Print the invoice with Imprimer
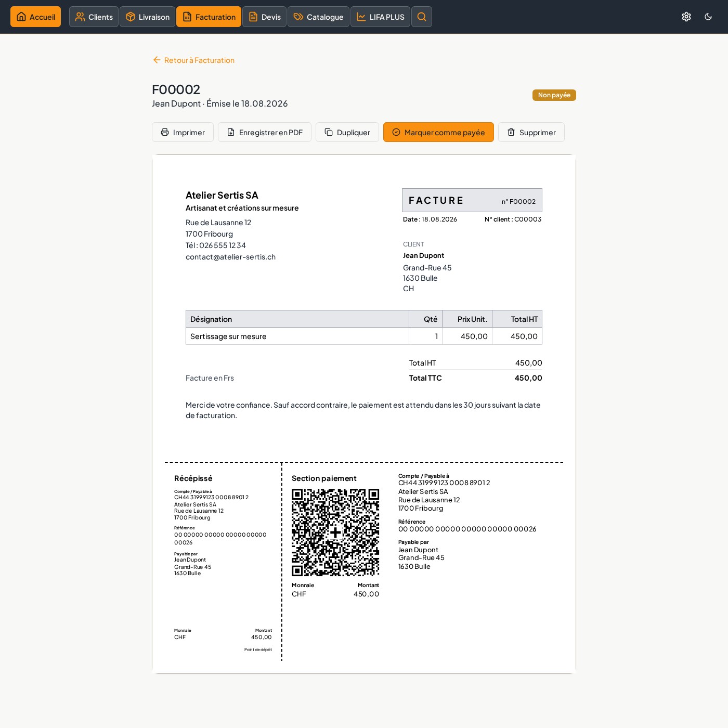Image resolution: width=728 pixels, height=728 pixels. [183, 132]
